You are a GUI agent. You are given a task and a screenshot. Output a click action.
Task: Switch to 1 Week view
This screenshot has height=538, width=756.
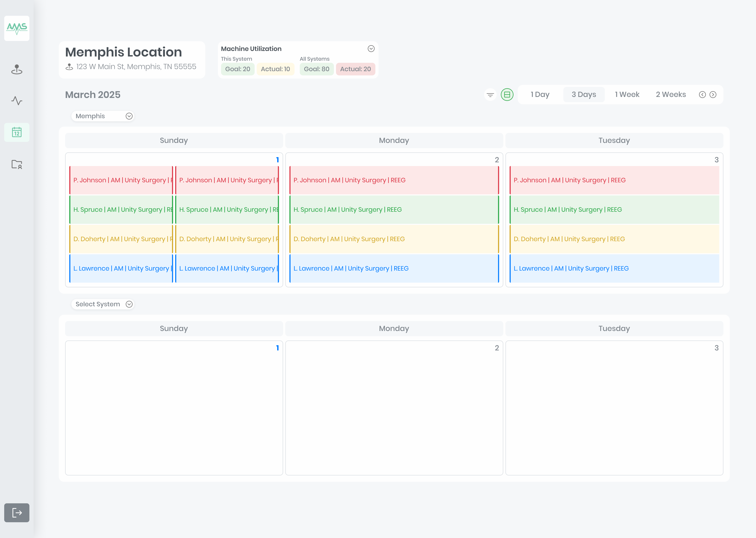(627, 95)
